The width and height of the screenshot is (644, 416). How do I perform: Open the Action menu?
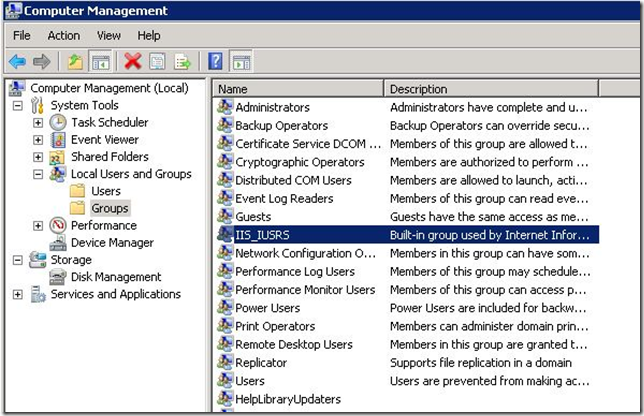click(x=64, y=35)
